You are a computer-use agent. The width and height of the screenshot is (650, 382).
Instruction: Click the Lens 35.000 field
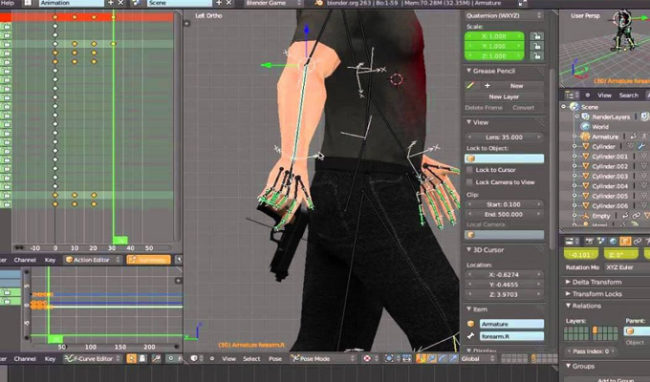point(504,137)
